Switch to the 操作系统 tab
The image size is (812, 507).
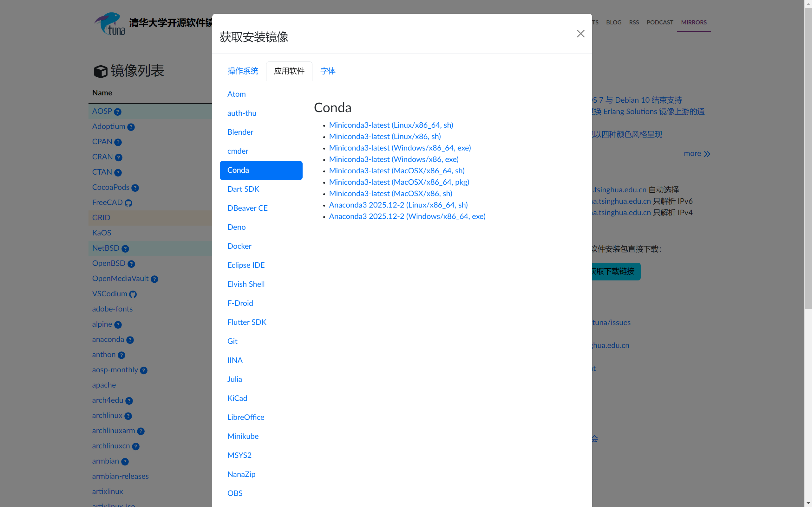point(243,71)
